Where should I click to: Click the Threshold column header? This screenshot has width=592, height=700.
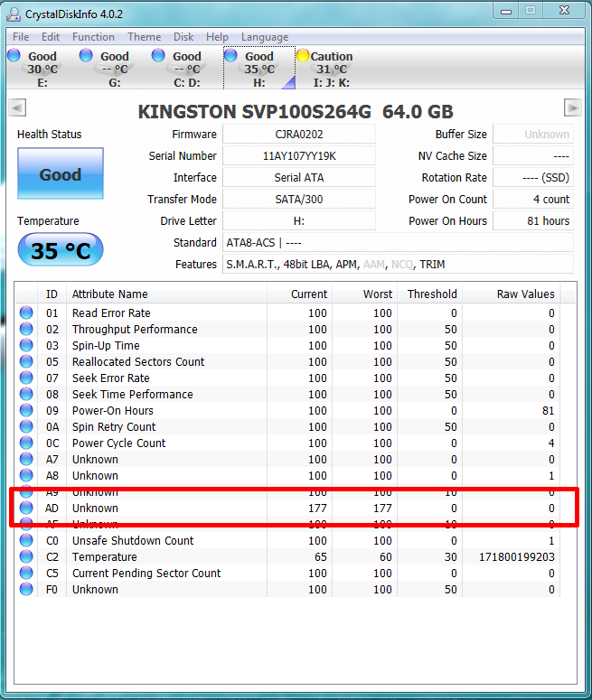coord(430,294)
